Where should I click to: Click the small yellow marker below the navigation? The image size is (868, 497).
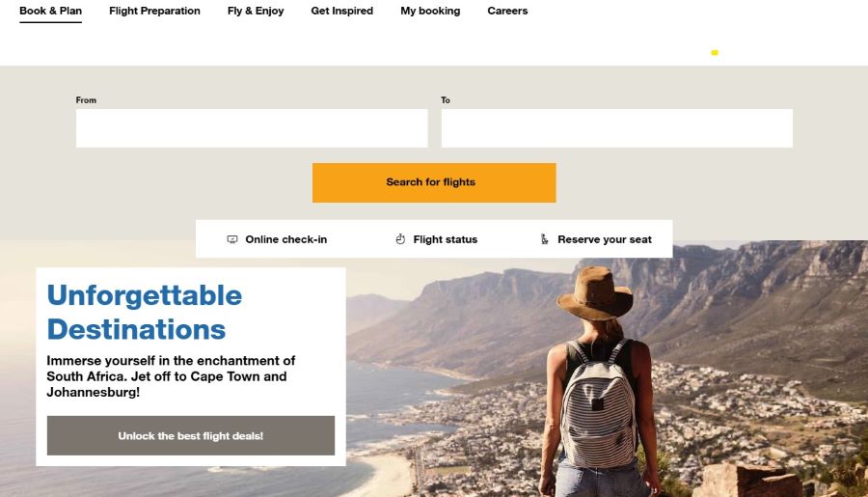coord(715,53)
